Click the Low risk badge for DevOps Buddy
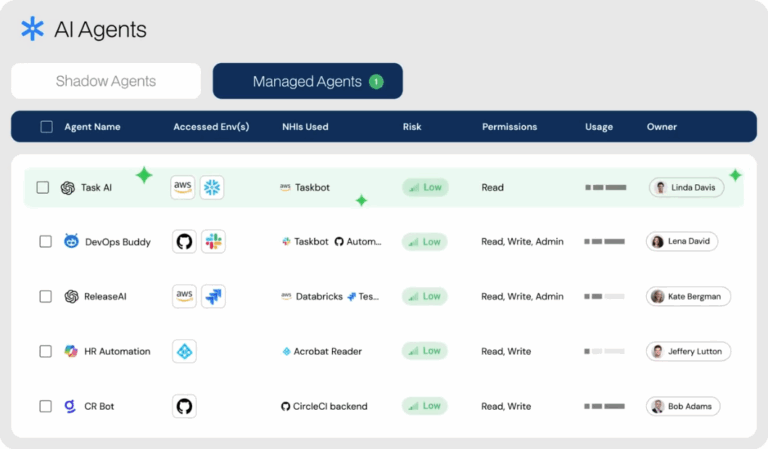Viewport: 768px width, 449px height. pyautogui.click(x=425, y=241)
